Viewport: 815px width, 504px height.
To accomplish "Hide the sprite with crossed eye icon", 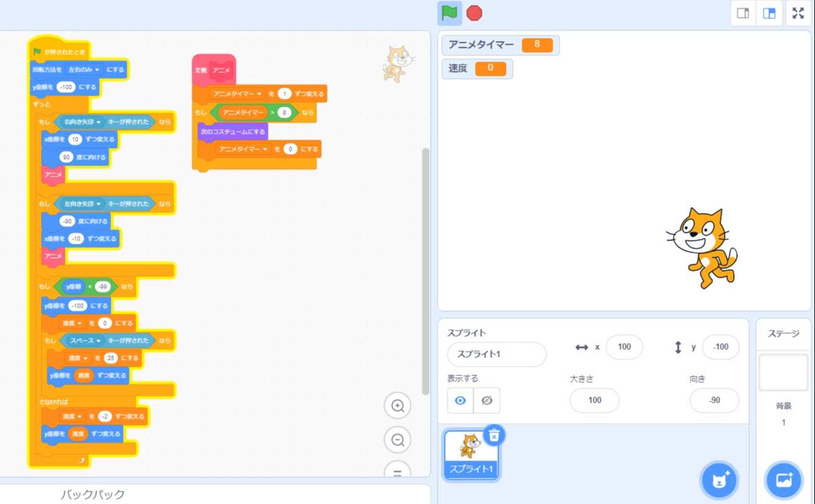I will (487, 401).
